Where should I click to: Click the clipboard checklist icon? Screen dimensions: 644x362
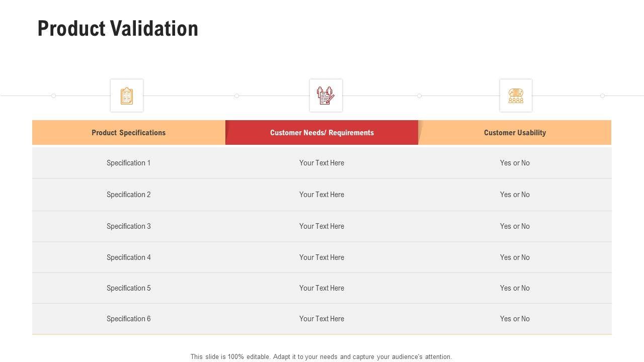pyautogui.click(x=127, y=96)
